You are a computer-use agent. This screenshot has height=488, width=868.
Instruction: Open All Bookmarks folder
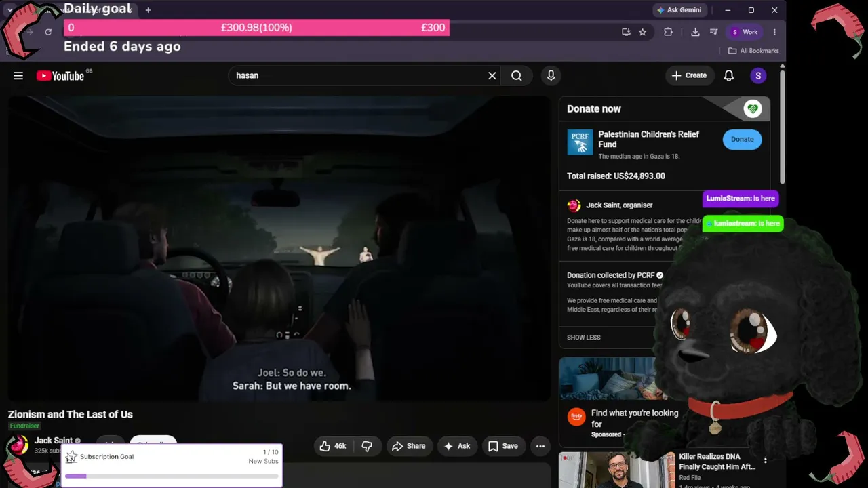[x=753, y=51]
